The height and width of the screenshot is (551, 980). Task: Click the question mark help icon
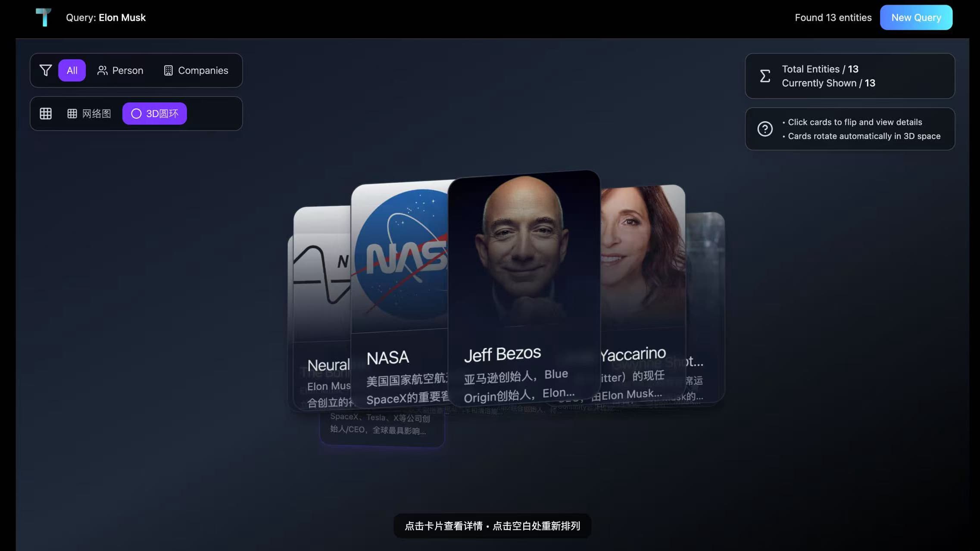click(765, 129)
